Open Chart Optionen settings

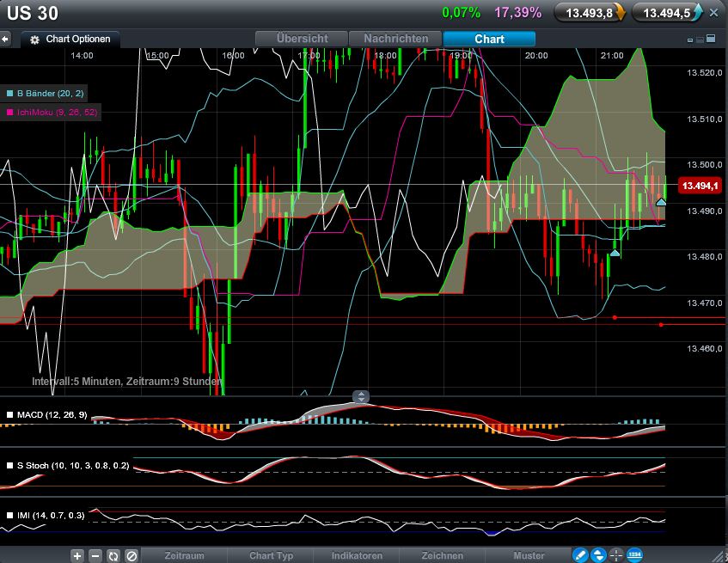pos(70,40)
